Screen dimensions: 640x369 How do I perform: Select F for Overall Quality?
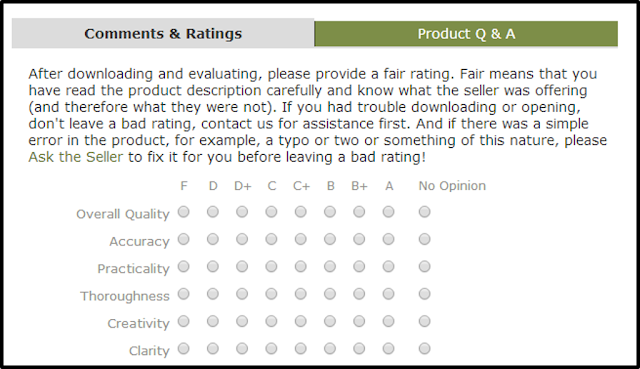click(184, 212)
